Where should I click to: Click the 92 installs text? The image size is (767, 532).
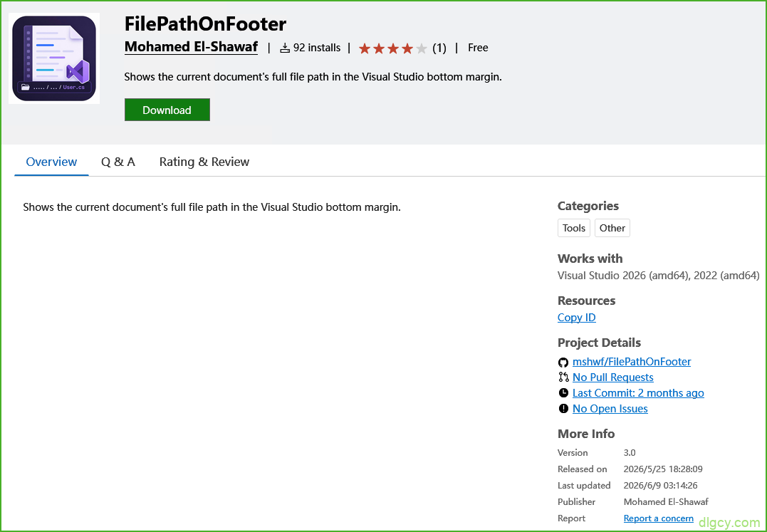click(316, 48)
